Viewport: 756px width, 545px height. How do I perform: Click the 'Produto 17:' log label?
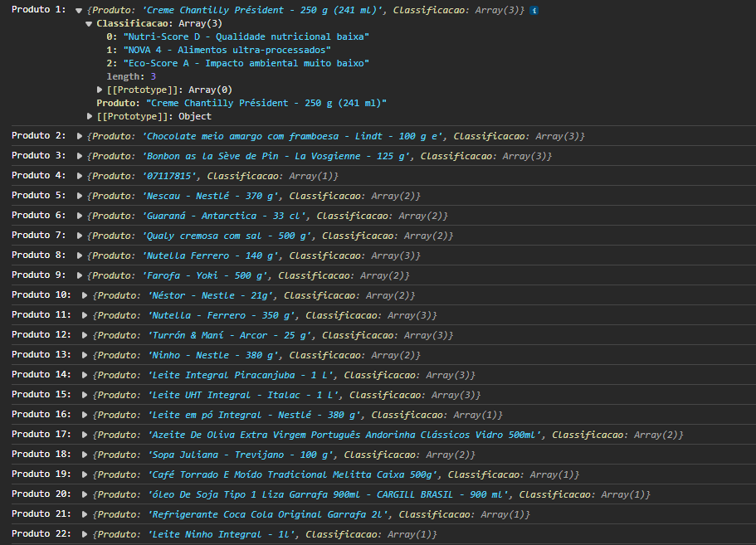41,434
